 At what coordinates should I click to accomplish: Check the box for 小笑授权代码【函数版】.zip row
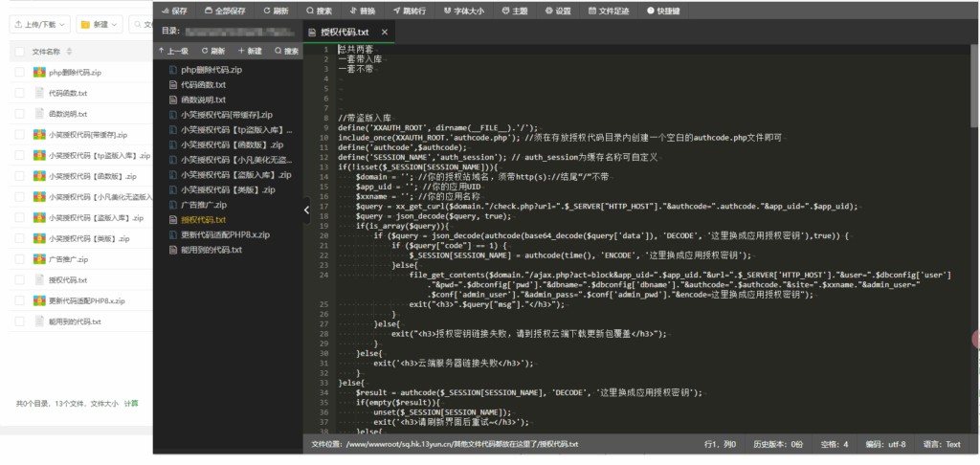pyautogui.click(x=20, y=176)
